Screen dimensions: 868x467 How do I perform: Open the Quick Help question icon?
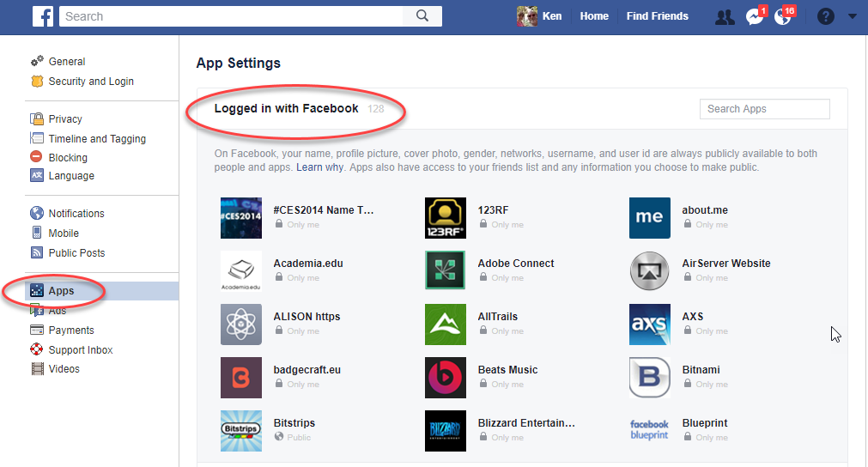click(x=825, y=16)
